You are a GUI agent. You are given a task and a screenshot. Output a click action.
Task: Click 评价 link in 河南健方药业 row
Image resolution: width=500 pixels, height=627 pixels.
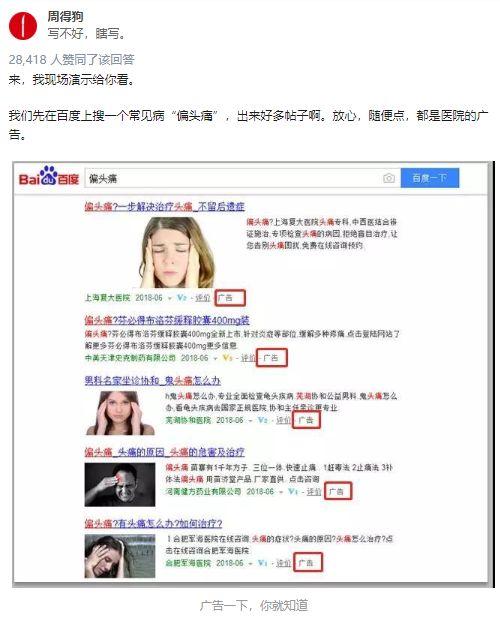[x=314, y=491]
